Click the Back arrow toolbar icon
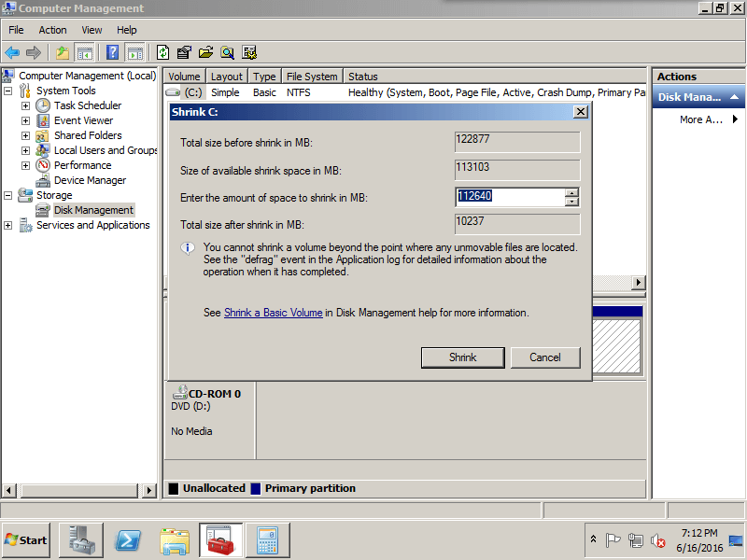747x560 pixels. point(12,52)
